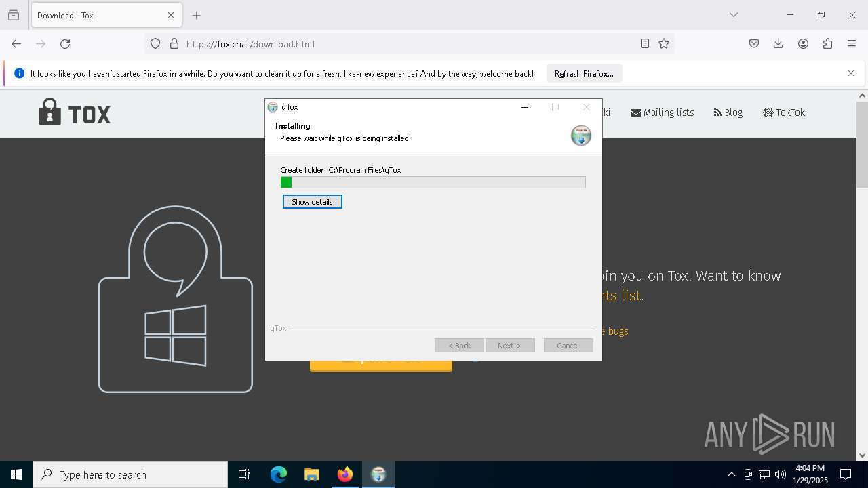The height and width of the screenshot is (488, 868).
Task: Click the Show details button in installer
Action: pos(312,202)
